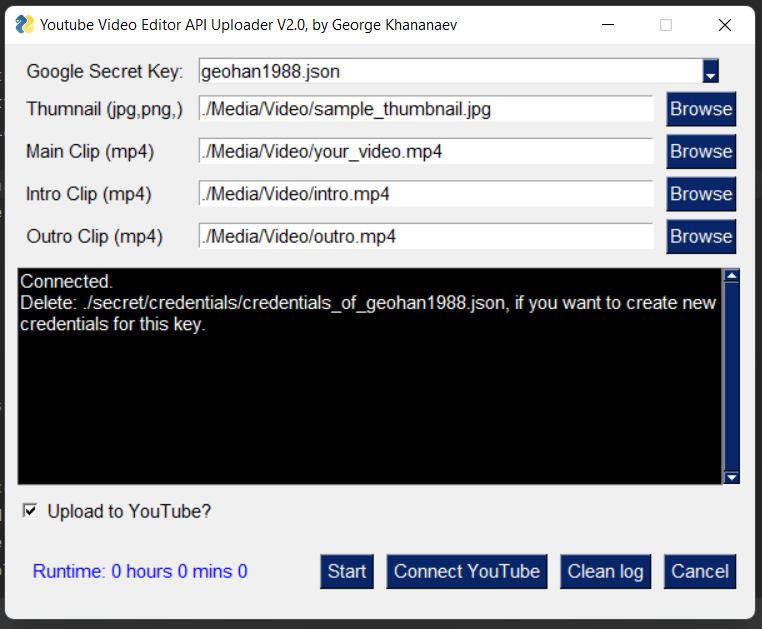Focus the Thumbnail path input field
762x629 pixels.
point(426,109)
